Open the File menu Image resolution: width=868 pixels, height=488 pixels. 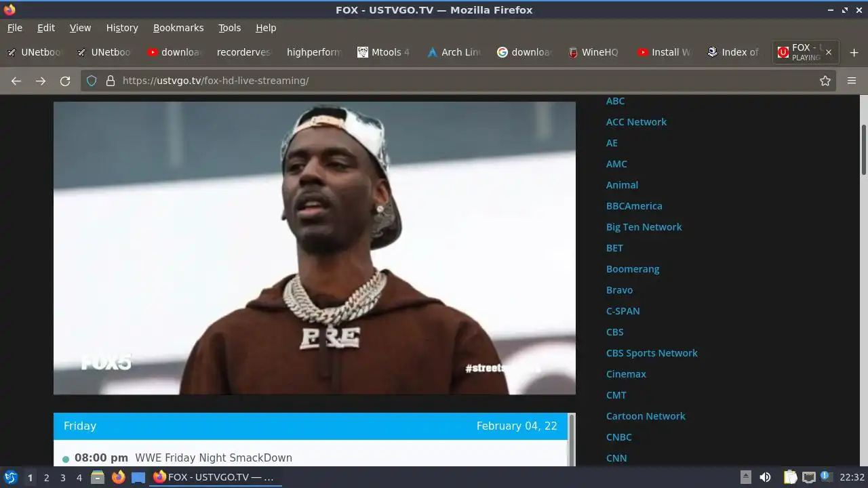(15, 28)
